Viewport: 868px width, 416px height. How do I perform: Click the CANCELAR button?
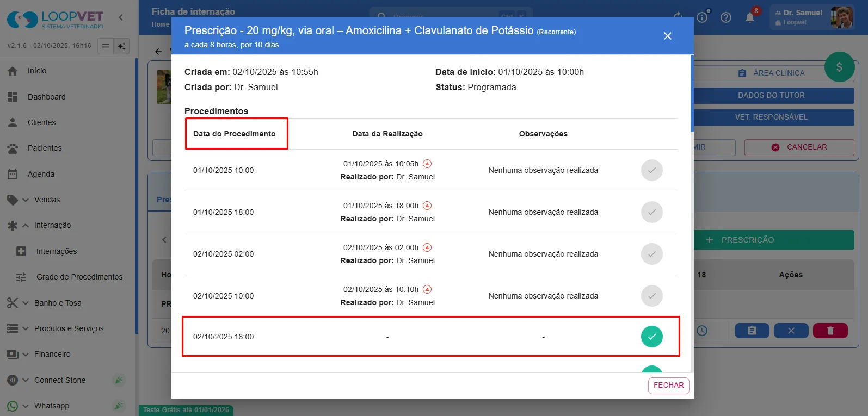point(799,147)
